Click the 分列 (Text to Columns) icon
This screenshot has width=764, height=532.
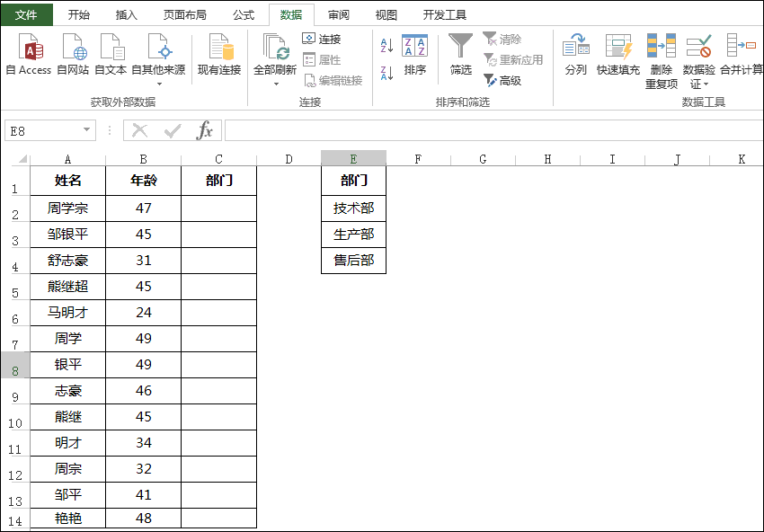point(573,54)
